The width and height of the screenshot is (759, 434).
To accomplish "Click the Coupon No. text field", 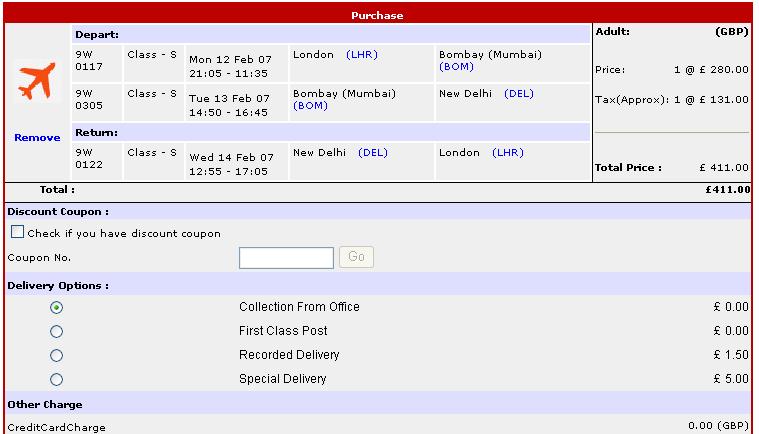I will point(286,258).
